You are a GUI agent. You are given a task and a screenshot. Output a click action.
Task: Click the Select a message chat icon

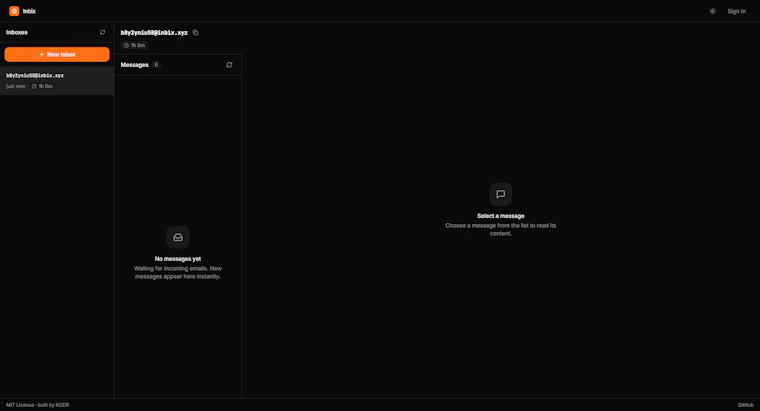click(500, 194)
